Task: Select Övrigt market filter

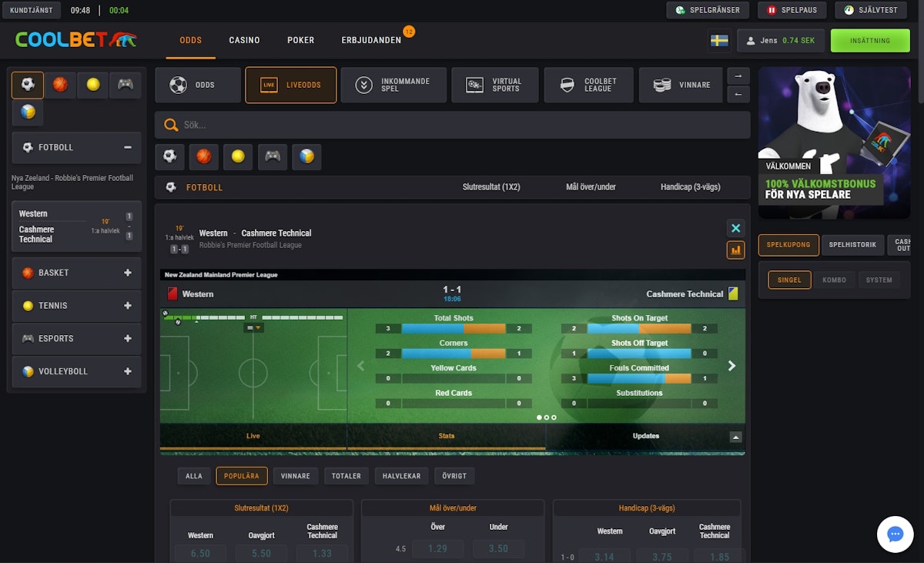Action: (454, 476)
